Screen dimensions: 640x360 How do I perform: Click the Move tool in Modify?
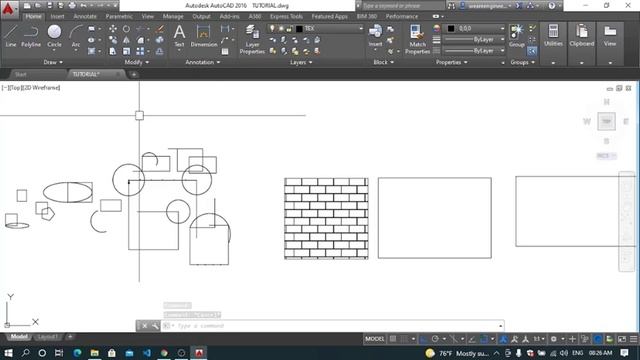point(113,29)
